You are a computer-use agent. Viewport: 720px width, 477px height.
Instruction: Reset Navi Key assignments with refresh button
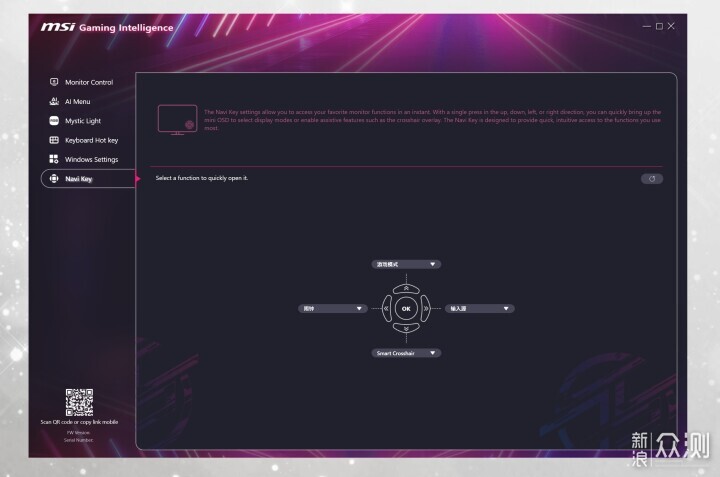point(652,179)
